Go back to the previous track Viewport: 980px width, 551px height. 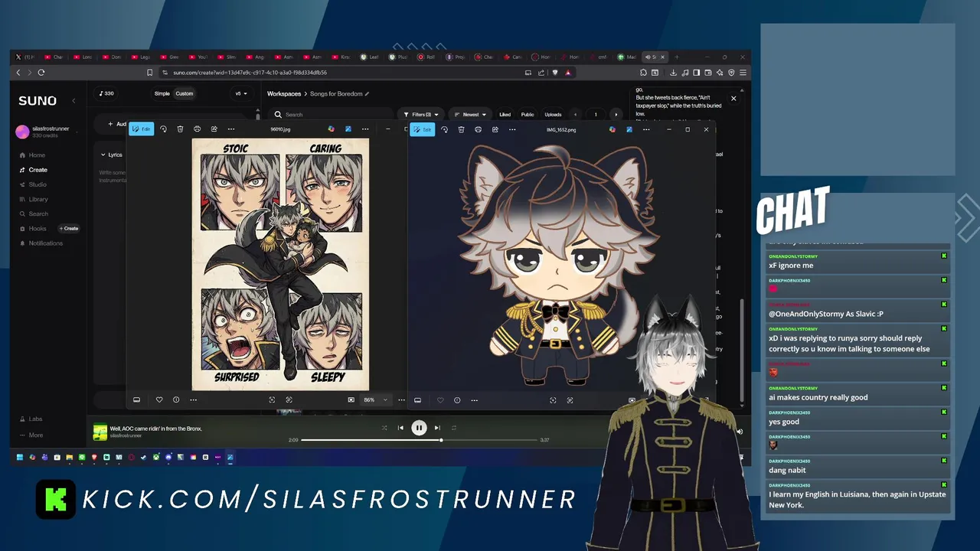(400, 428)
